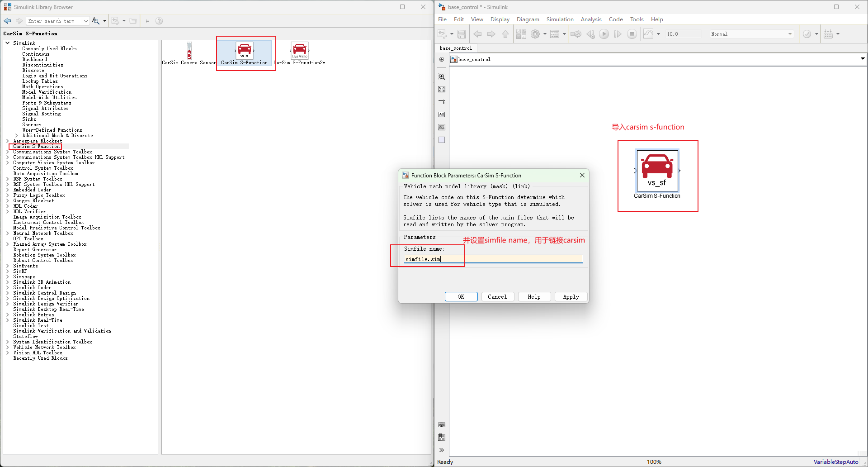
Task: Click OK in Function Block Parameters dialog
Action: (461, 297)
